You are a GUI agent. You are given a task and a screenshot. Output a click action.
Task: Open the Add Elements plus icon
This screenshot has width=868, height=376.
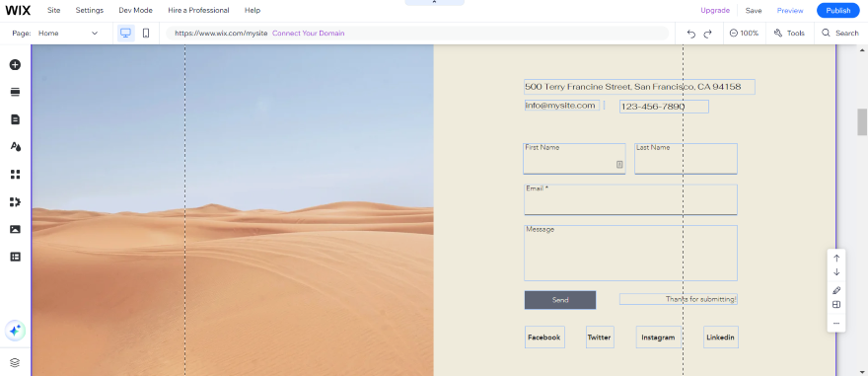click(x=15, y=65)
